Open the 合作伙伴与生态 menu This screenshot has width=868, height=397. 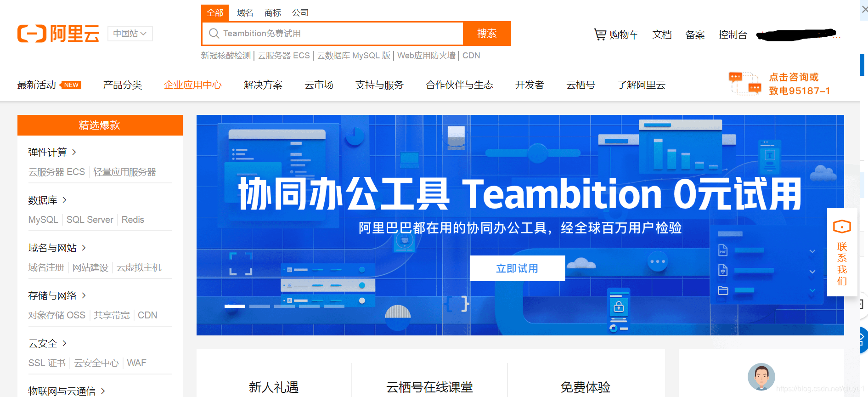coord(459,85)
